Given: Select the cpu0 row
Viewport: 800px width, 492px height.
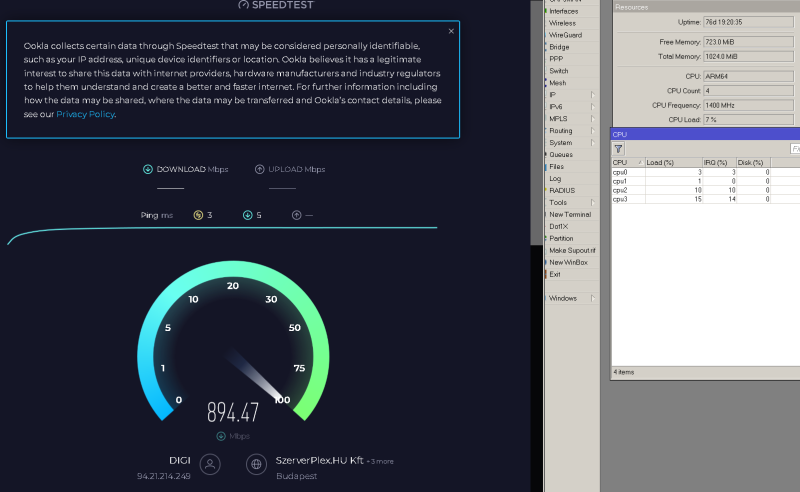Looking at the screenshot, I should click(x=706, y=172).
